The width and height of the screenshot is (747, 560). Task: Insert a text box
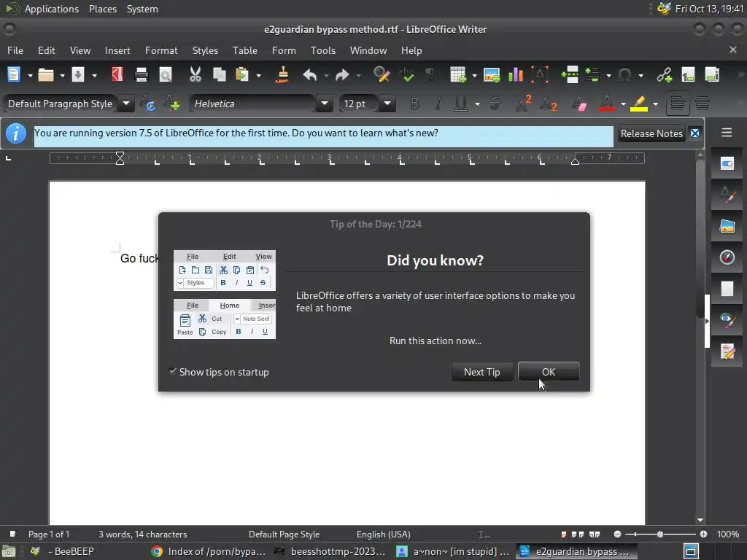click(x=540, y=75)
